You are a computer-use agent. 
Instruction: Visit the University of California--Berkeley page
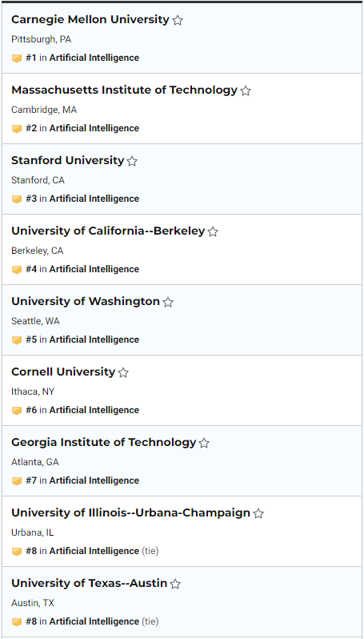[x=108, y=231]
